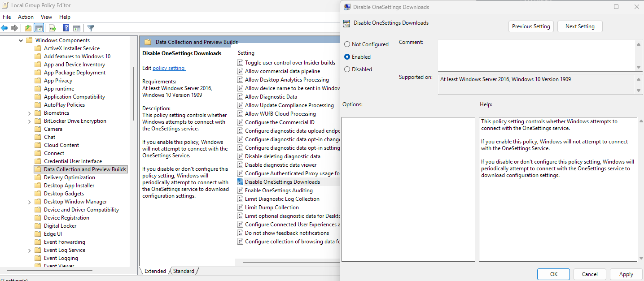This screenshot has height=281, width=644.
Task: Click folder icon of Camera
Action: pos(38,129)
